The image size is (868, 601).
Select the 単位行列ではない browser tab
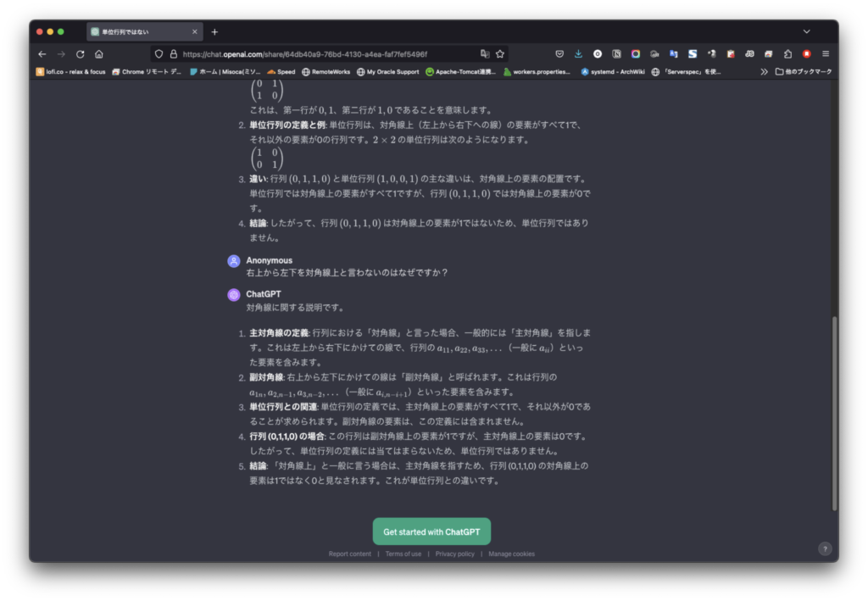tap(140, 31)
